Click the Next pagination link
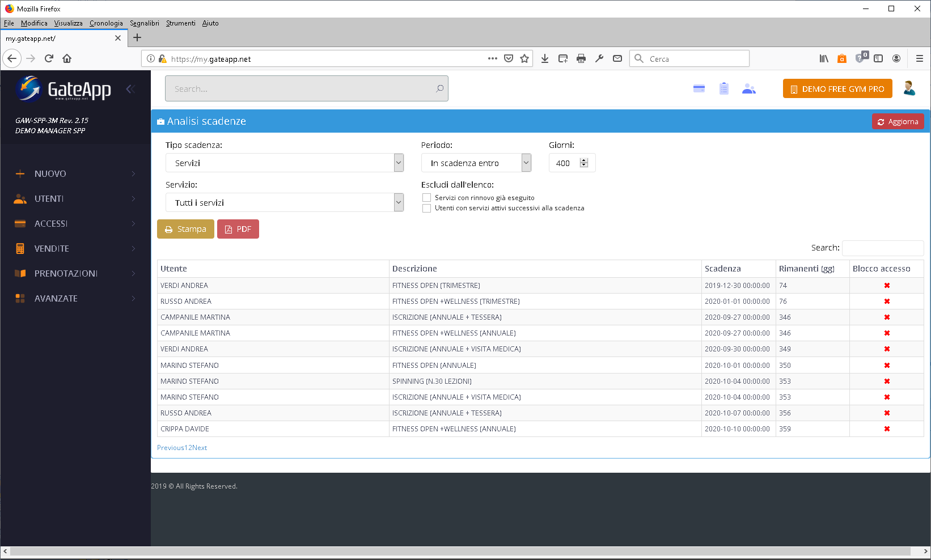This screenshot has height=560, width=931. click(x=200, y=448)
